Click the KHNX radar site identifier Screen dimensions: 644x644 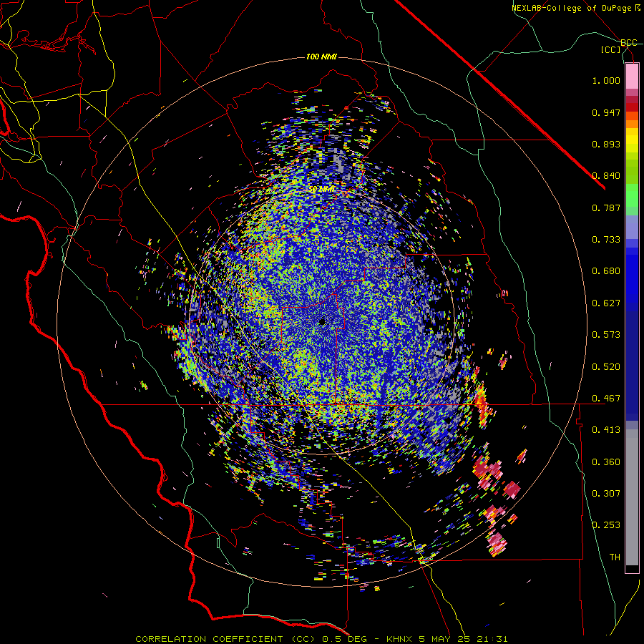[399, 639]
